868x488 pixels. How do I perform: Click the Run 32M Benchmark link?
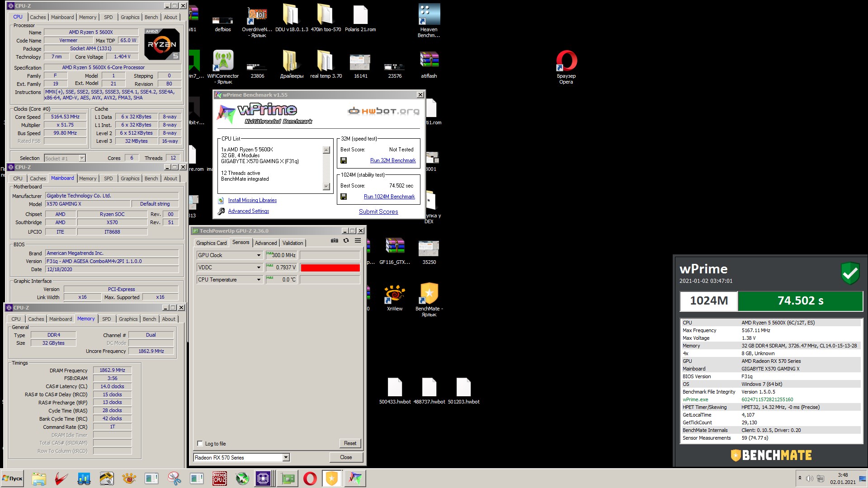pos(393,160)
